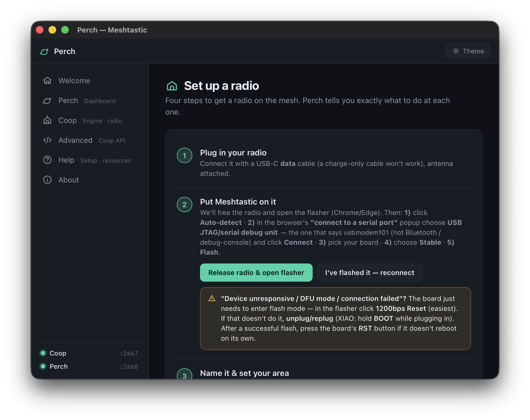Click the Set up a radio heading
This screenshot has height=420, width=530.
pyautogui.click(x=221, y=86)
